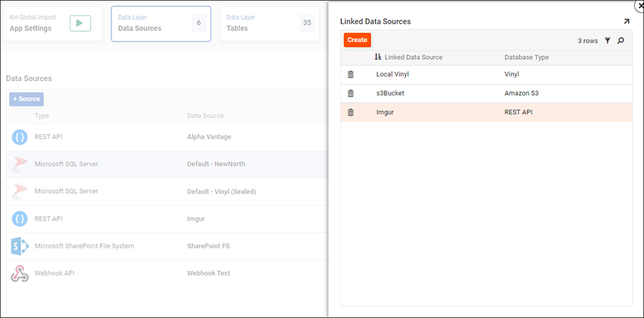644x318 pixels.
Task: Click the search magnifier icon
Action: point(621,40)
